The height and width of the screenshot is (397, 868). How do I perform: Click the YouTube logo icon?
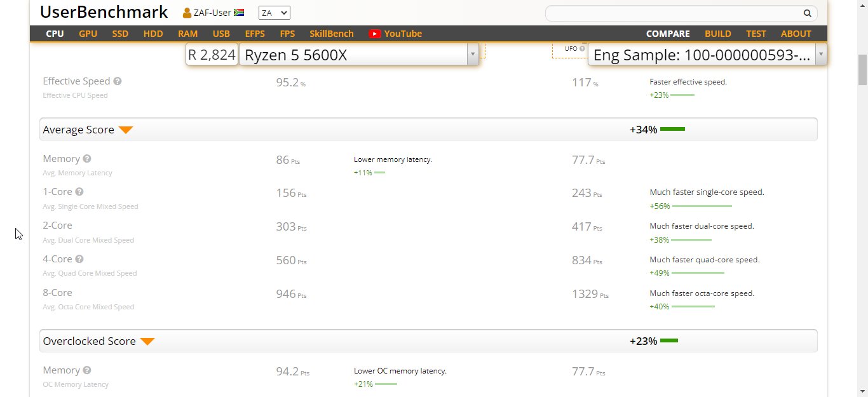[x=375, y=34]
